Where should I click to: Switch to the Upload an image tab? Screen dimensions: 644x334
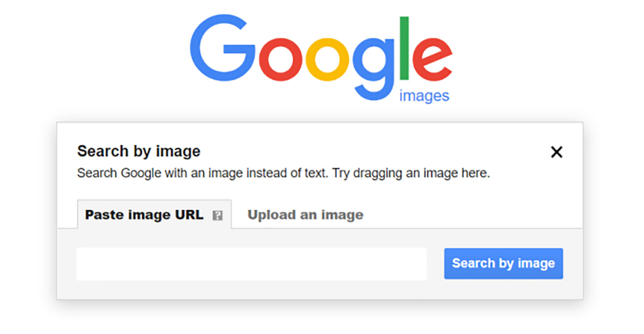click(x=305, y=215)
